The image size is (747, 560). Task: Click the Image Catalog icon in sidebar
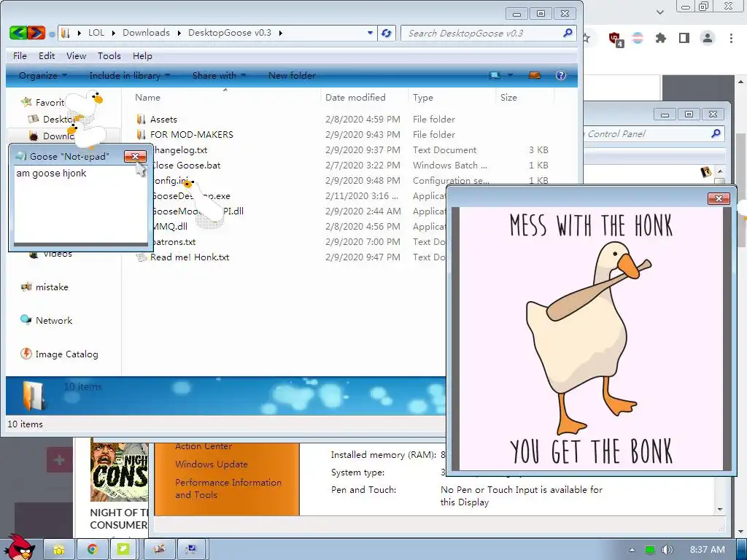[26, 354]
